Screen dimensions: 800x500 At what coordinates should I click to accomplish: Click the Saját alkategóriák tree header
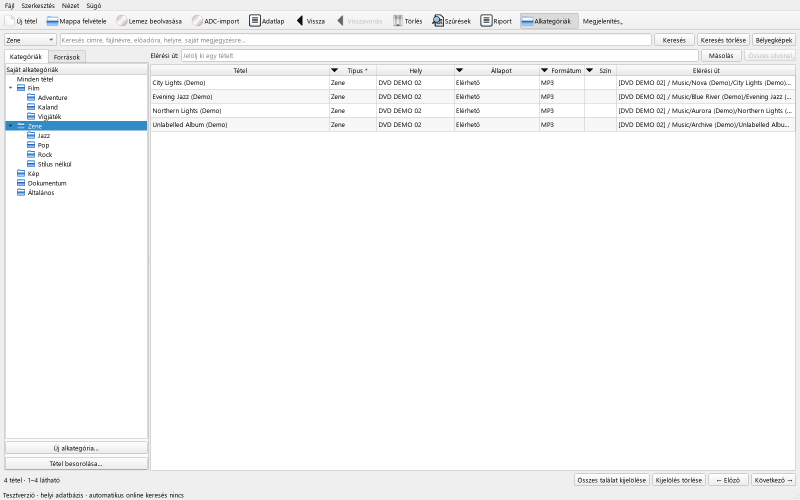76,69
